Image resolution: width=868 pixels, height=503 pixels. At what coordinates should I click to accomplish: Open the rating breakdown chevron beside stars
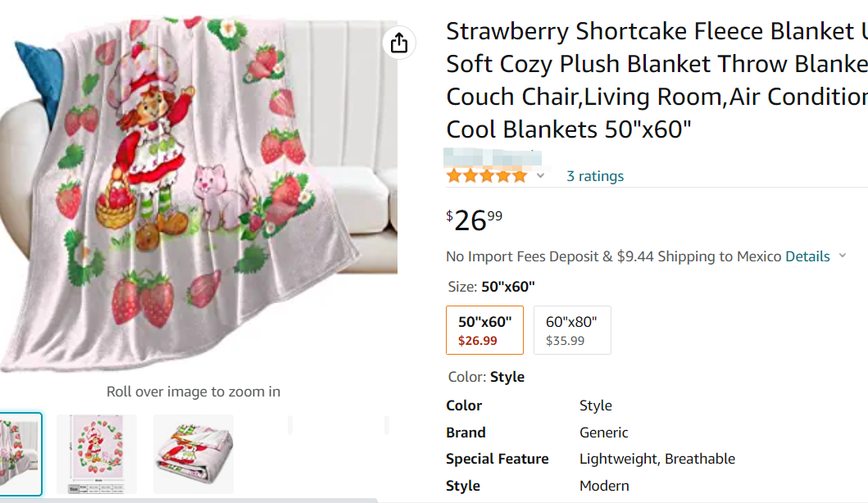click(540, 176)
